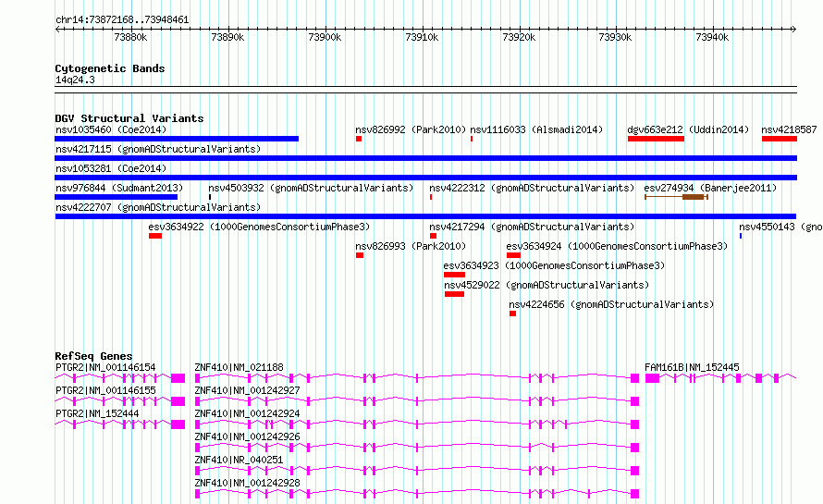The image size is (823, 504).
Task: Open the nsv1035460 (Coe2014) label
Action: point(111,129)
